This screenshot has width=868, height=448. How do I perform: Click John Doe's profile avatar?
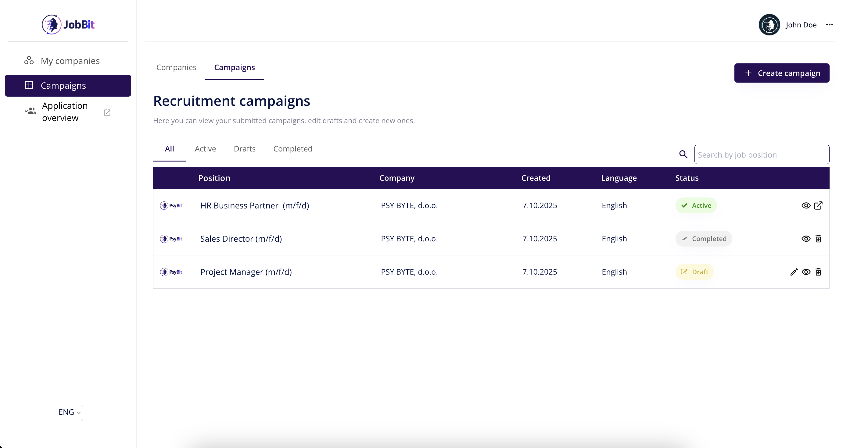pyautogui.click(x=769, y=25)
